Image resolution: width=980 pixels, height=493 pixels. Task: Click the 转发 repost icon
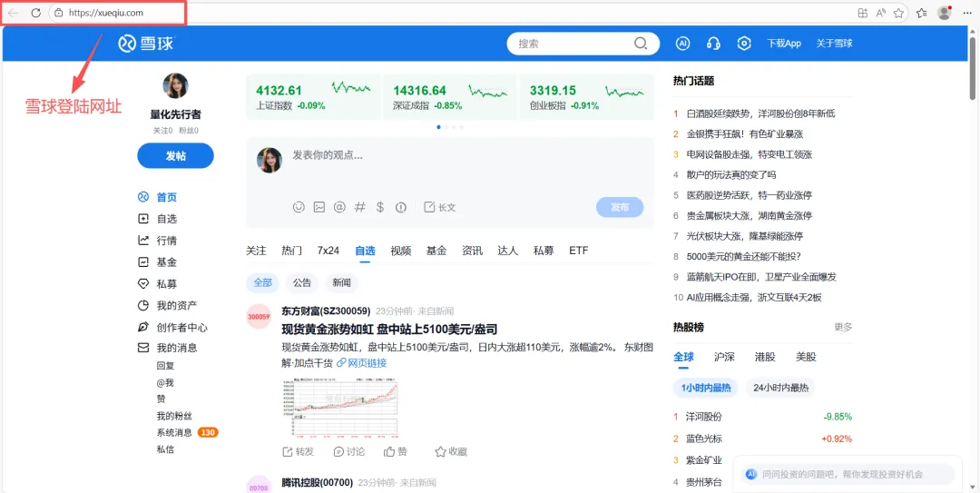click(299, 451)
